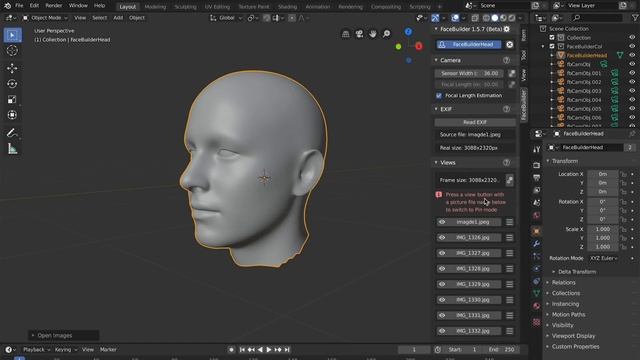Toggle Collection exclude checkbox in outliner
Screen dimensions: 640x360
point(552,38)
